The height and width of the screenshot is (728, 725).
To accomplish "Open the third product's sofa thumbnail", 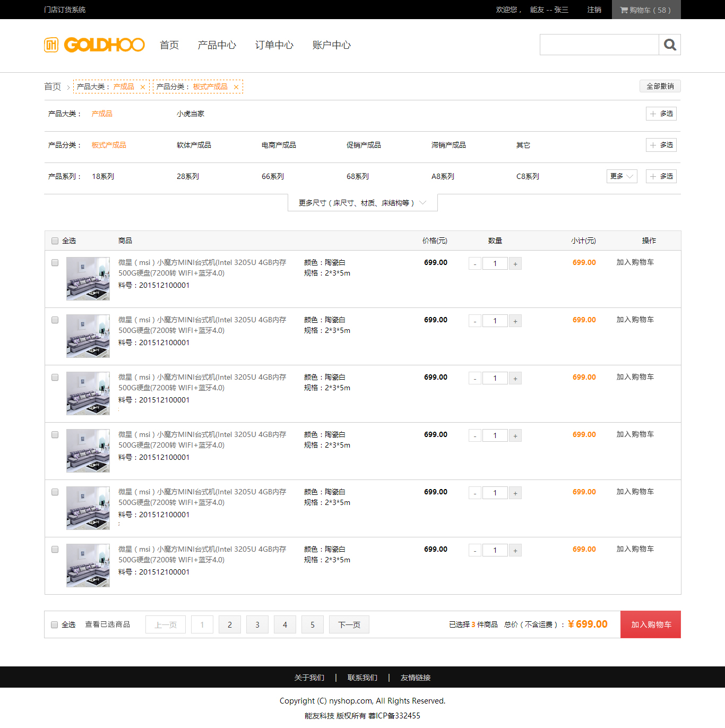I will pos(88,393).
